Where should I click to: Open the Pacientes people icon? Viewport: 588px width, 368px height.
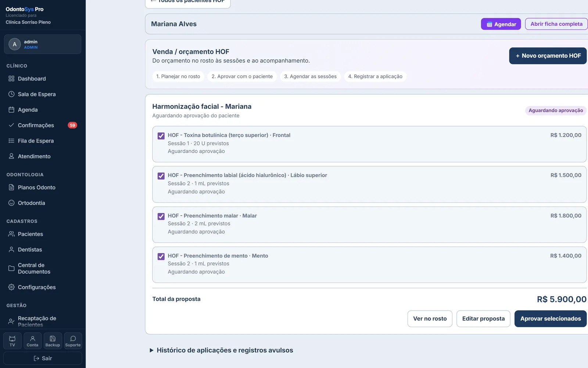tap(11, 234)
